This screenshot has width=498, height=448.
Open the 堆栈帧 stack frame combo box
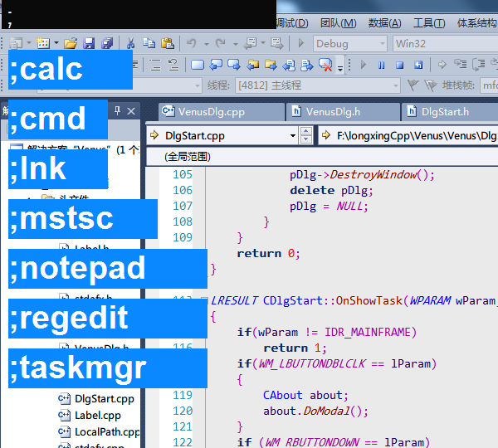pyautogui.click(x=489, y=85)
